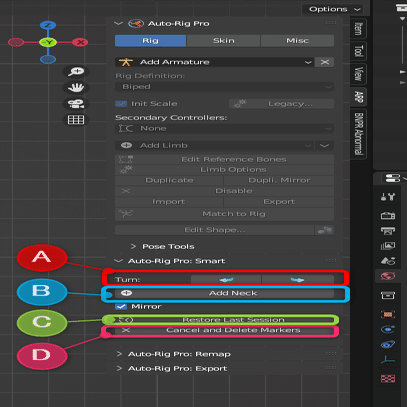
Task: Open the BNPR Abnormal sidebar tab
Action: (358, 134)
